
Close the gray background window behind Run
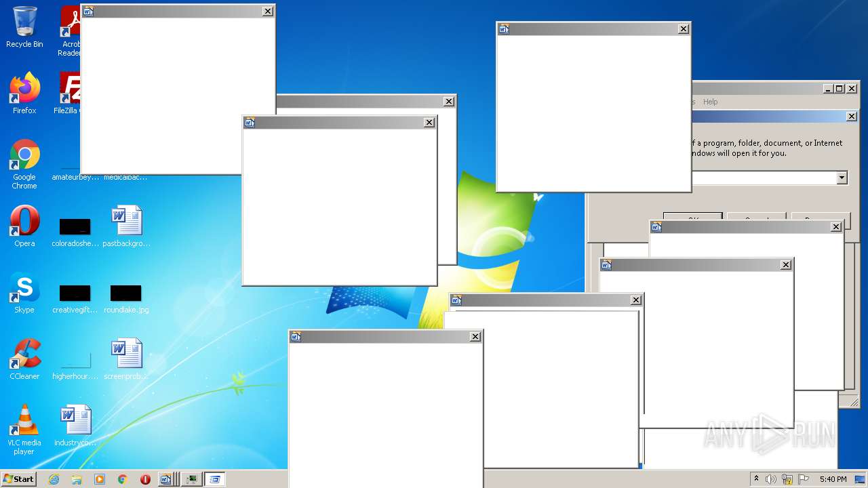pos(852,89)
